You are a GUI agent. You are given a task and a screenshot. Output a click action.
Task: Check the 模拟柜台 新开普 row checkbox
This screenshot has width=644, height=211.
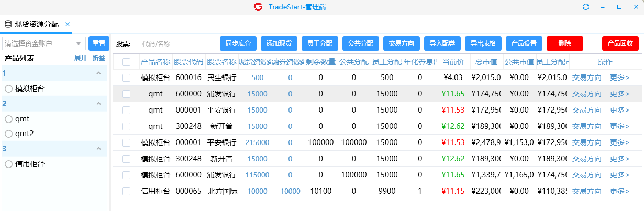pos(126,159)
